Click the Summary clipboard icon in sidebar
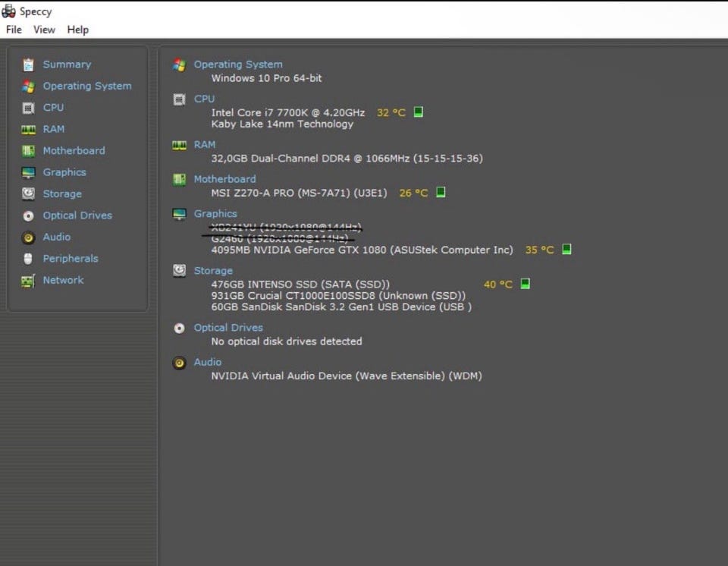Screen dimensions: 728x566 coord(28,64)
